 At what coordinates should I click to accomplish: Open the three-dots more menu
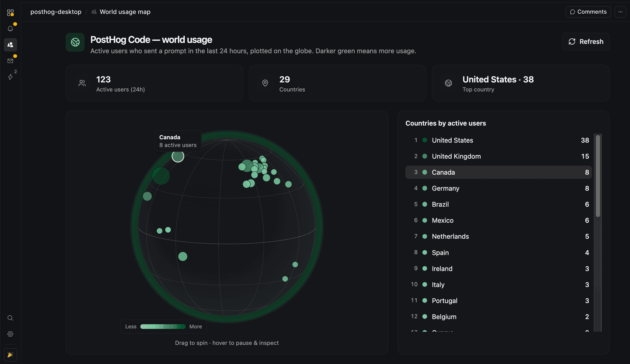tap(620, 12)
